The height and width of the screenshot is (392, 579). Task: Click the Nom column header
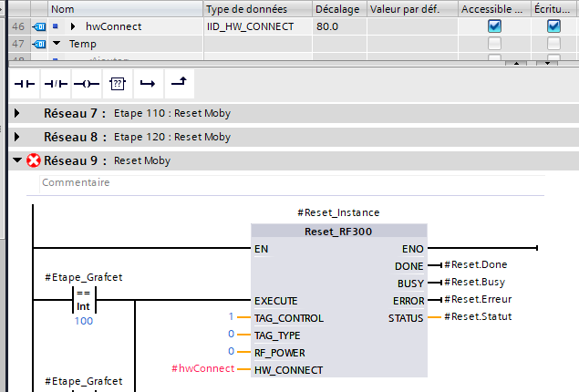tap(64, 8)
